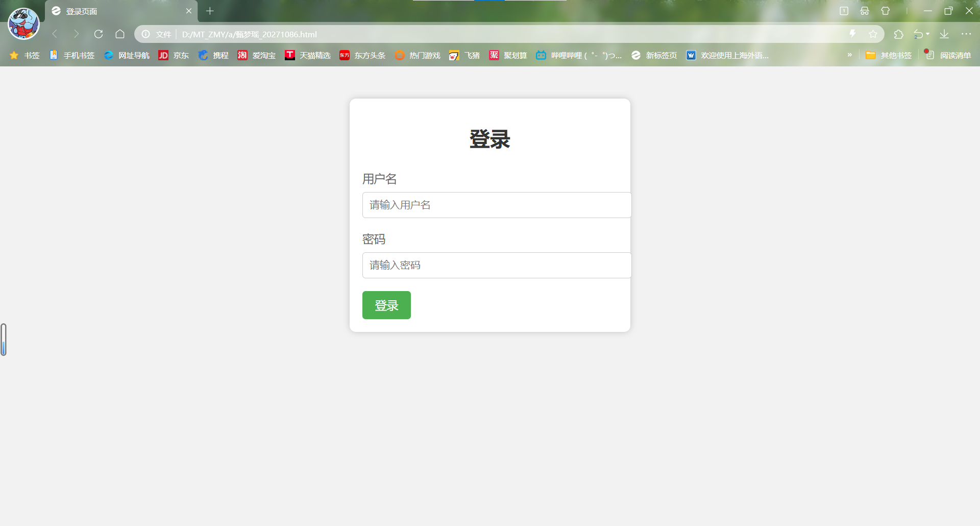
Task: Open the downloads icon in toolbar
Action: [x=945, y=34]
